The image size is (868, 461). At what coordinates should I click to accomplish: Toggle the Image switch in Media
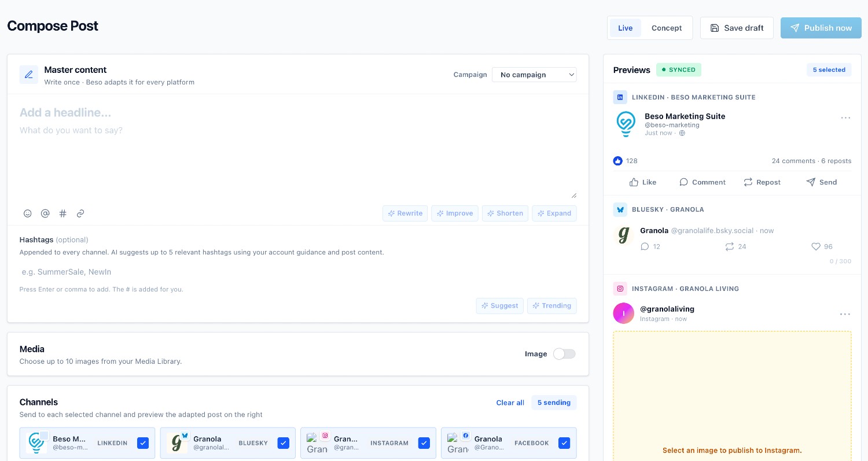pyautogui.click(x=564, y=354)
